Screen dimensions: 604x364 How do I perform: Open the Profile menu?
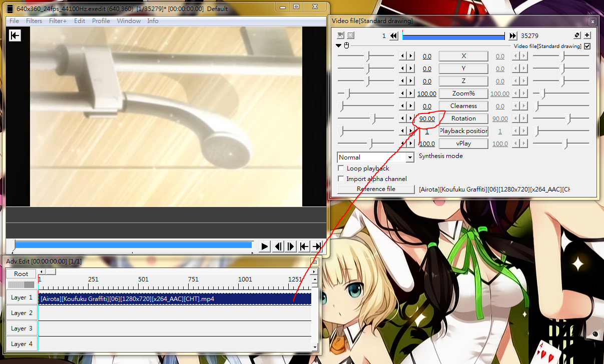click(101, 21)
